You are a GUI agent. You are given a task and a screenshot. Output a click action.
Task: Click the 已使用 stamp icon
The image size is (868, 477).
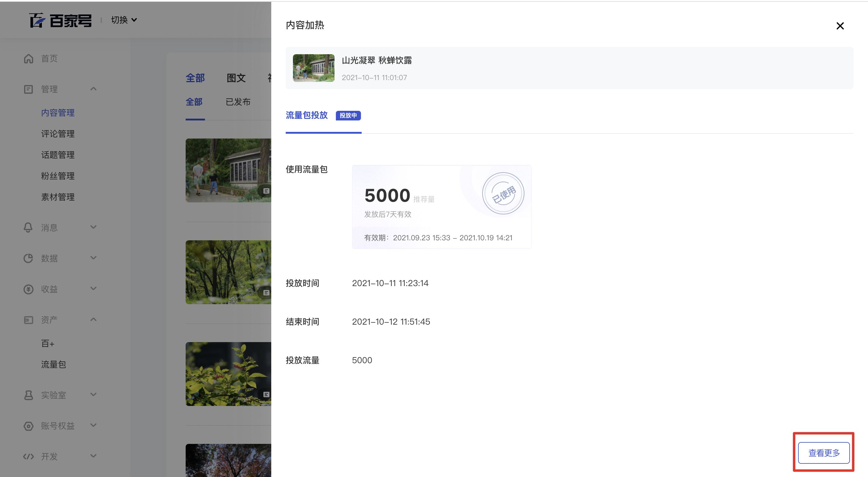(x=503, y=194)
